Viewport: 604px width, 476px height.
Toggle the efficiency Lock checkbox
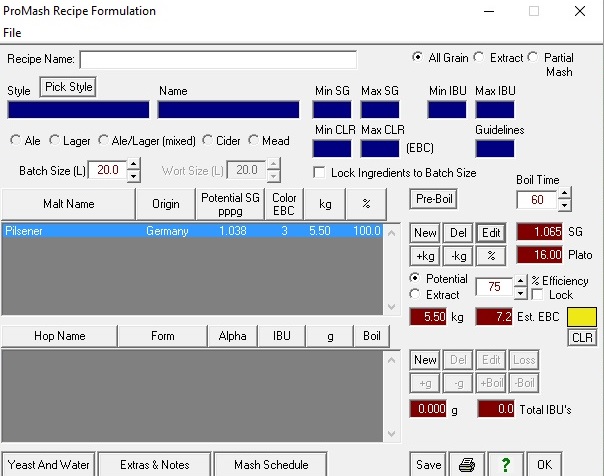(537, 295)
